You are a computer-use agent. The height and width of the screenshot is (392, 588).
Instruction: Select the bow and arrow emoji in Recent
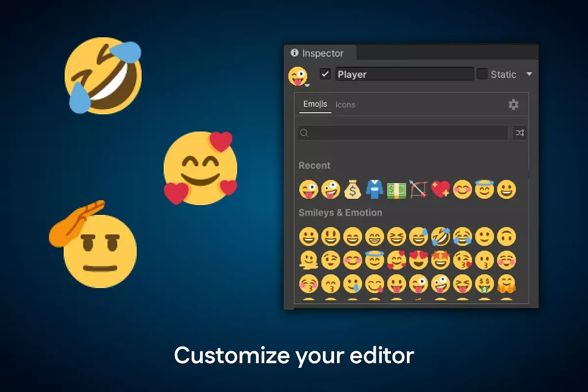point(419,190)
